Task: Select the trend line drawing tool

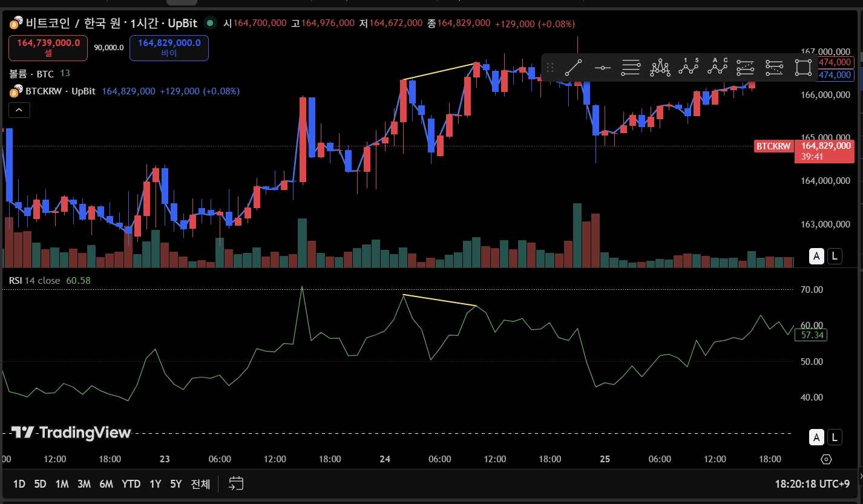Action: 573,68
